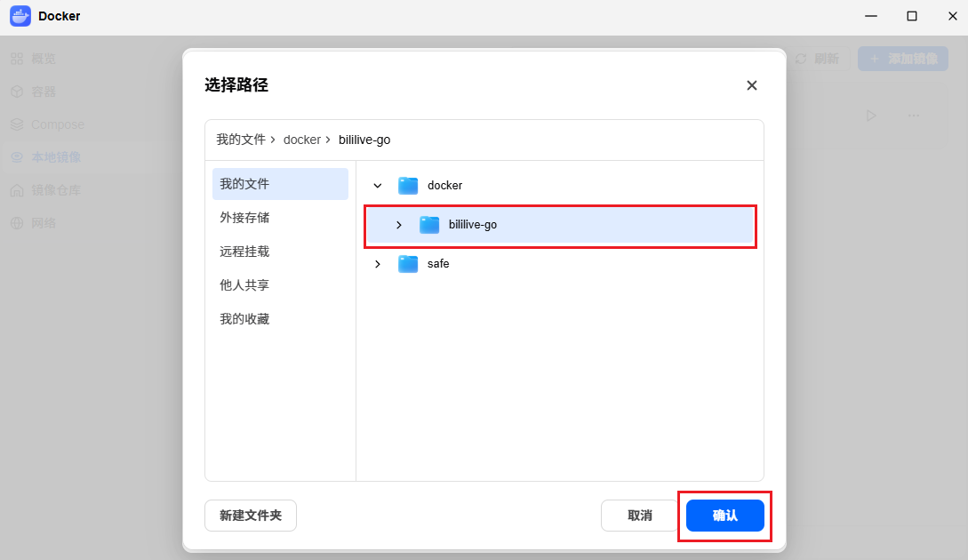Click the 网络 globe icon
The height and width of the screenshot is (560, 968).
(x=17, y=223)
